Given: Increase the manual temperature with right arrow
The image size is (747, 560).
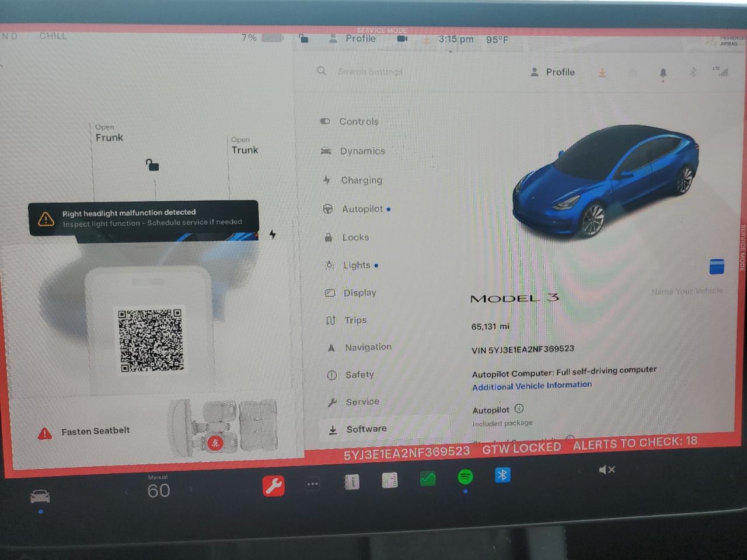Looking at the screenshot, I should 190,489.
